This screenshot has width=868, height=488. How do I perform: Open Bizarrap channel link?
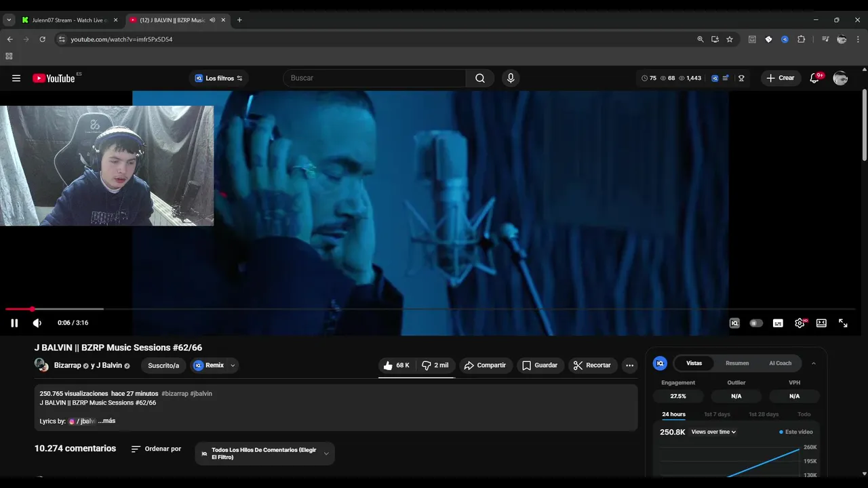click(67, 365)
